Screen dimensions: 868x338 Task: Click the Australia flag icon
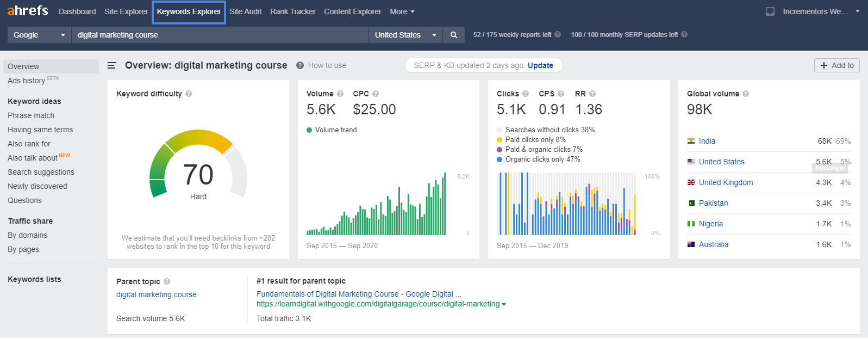[691, 244]
